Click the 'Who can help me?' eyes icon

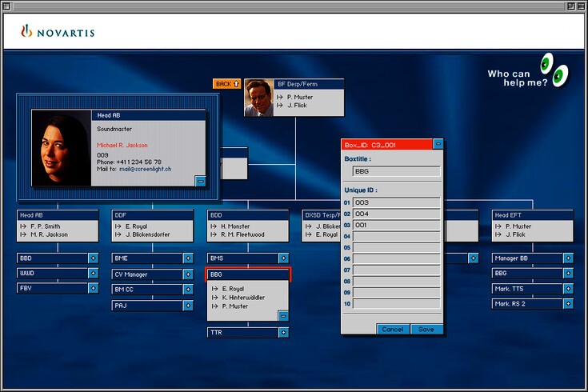tap(554, 70)
